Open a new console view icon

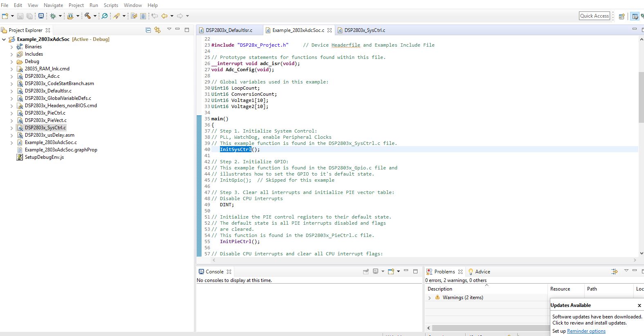[391, 271]
